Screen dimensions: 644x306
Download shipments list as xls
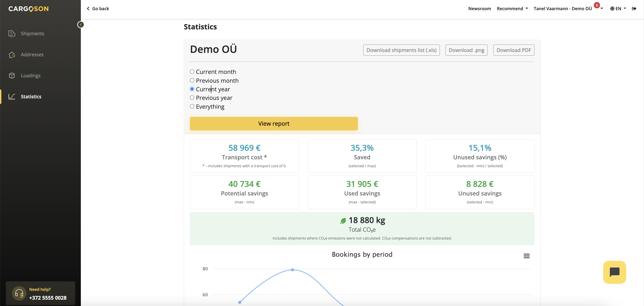[401, 50]
